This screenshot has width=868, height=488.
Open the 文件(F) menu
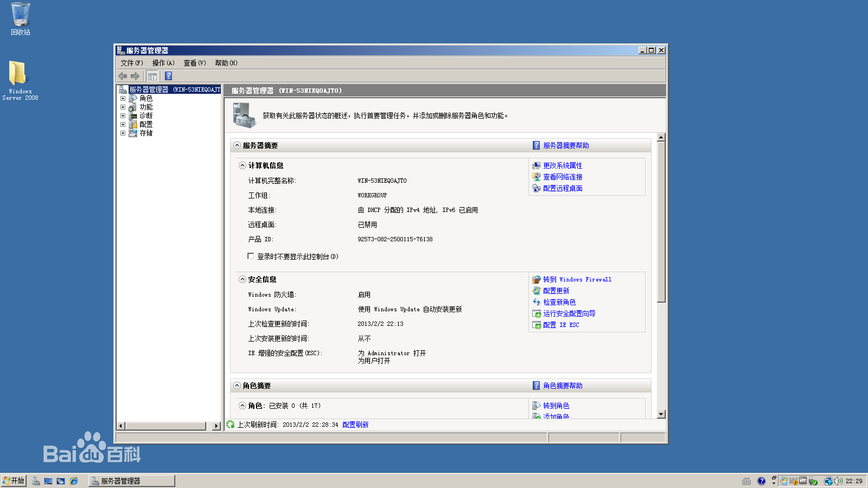click(132, 63)
